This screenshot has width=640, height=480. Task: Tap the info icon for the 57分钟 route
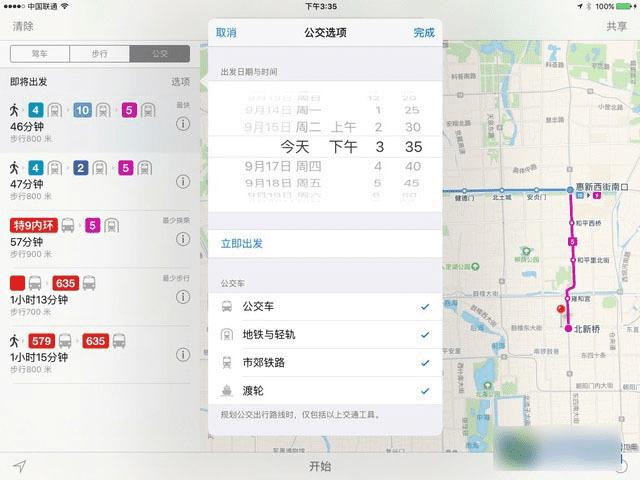[x=183, y=239]
